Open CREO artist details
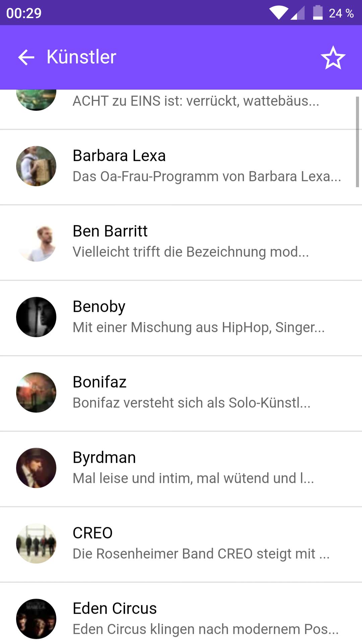This screenshot has height=644, width=362. click(x=93, y=533)
